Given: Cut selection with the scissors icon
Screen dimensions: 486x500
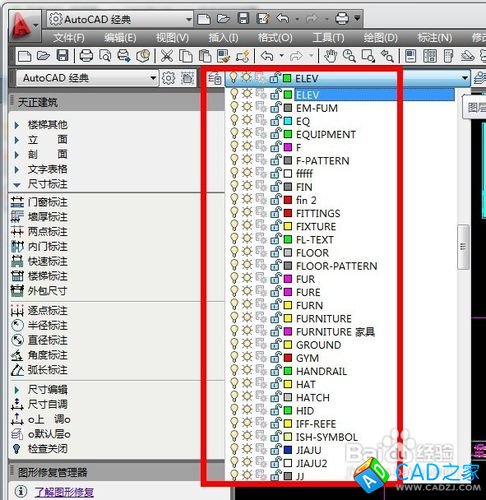Looking at the screenshot, I should 167,56.
